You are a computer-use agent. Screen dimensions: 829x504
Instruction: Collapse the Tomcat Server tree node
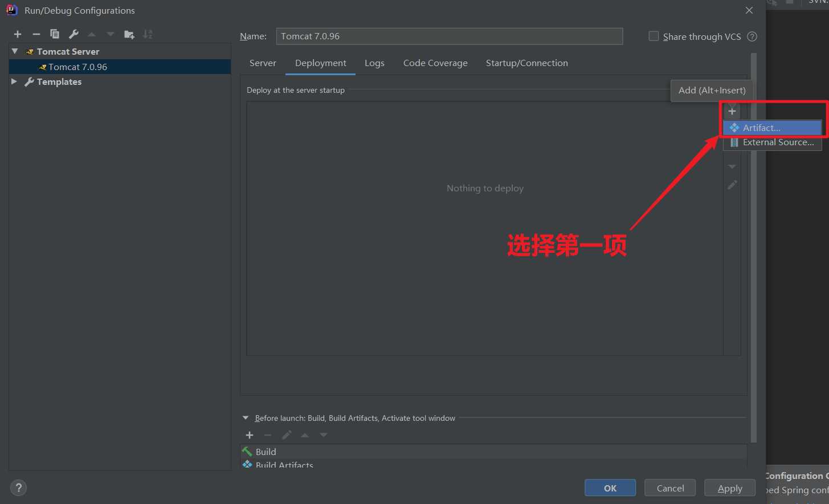point(15,51)
